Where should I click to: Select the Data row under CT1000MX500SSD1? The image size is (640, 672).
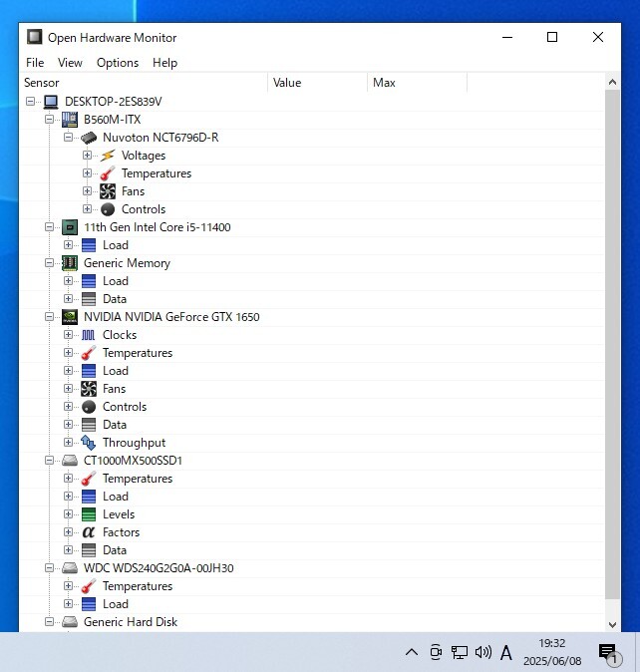(312, 550)
